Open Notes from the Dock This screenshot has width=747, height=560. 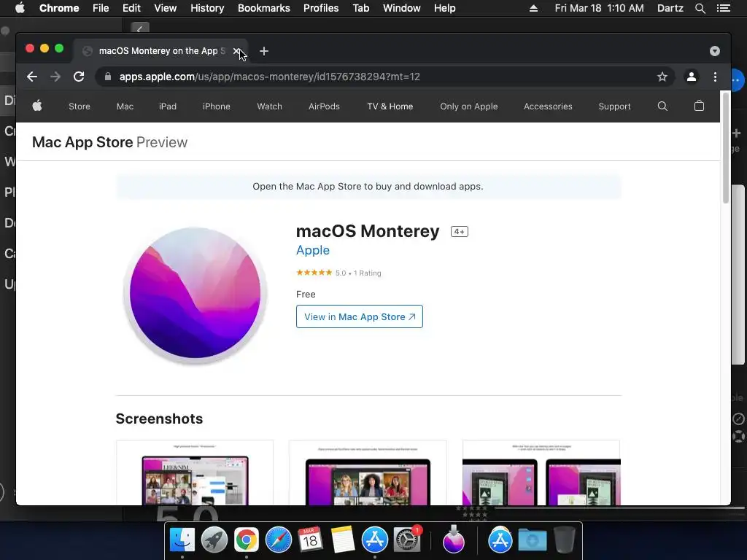pyautogui.click(x=343, y=540)
